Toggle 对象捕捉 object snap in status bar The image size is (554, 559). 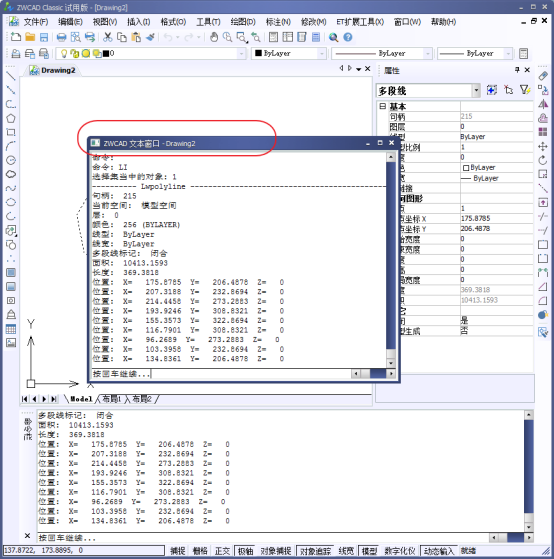pyautogui.click(x=276, y=551)
